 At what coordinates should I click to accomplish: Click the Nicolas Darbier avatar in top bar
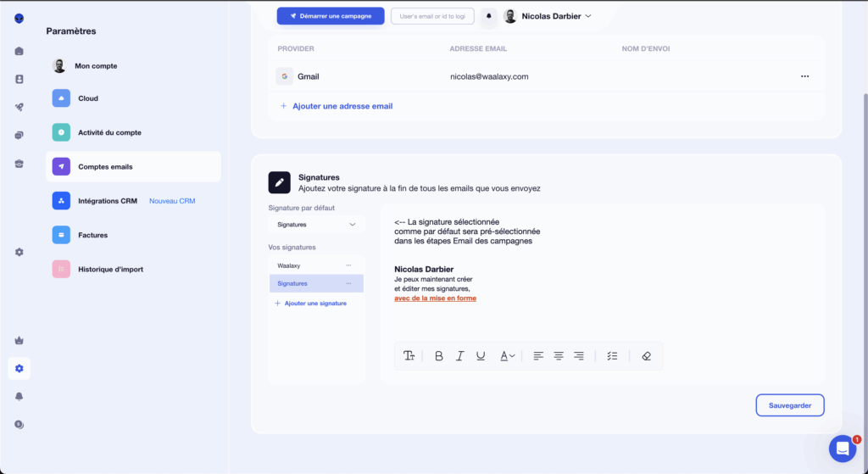coord(509,16)
